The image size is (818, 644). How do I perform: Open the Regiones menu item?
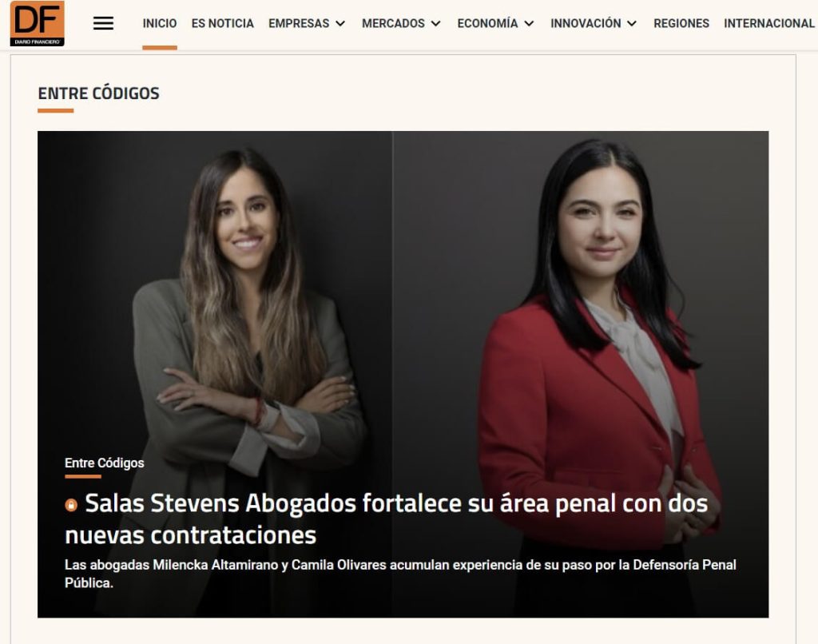pyautogui.click(x=681, y=23)
